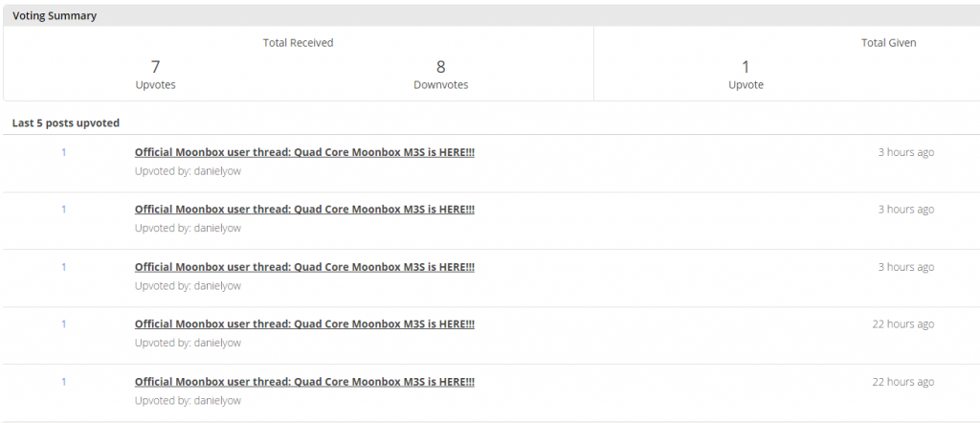
Task: Click 'Upvoted by: danielyow' in last post
Action: 188,400
